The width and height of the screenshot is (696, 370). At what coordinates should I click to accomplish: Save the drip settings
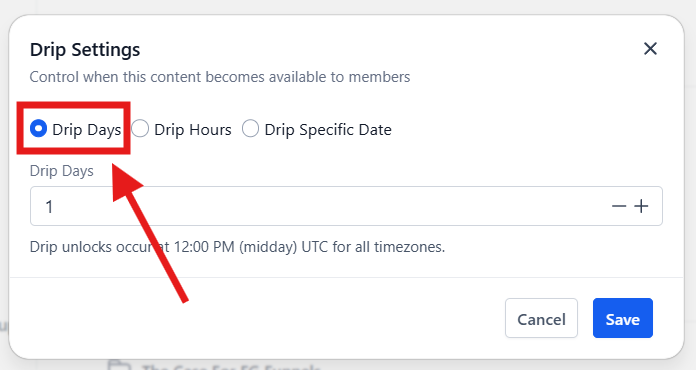tap(623, 318)
